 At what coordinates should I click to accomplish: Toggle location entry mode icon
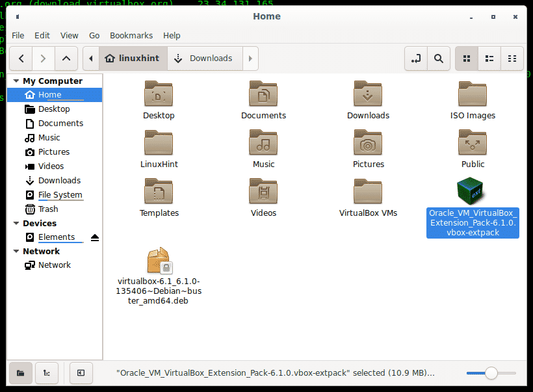[416, 59]
